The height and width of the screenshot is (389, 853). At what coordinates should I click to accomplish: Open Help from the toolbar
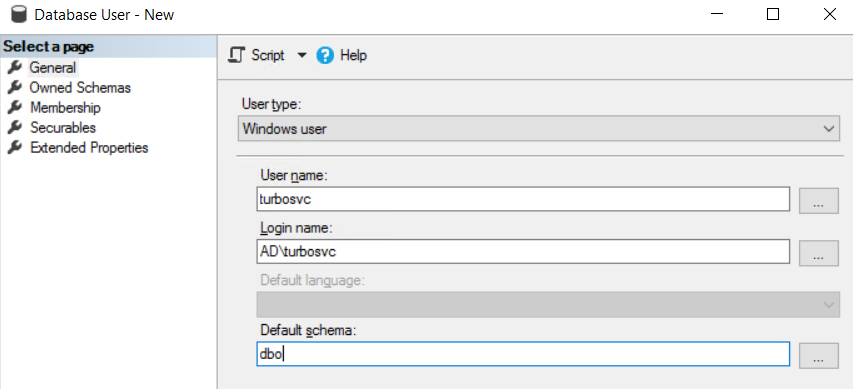click(x=353, y=55)
